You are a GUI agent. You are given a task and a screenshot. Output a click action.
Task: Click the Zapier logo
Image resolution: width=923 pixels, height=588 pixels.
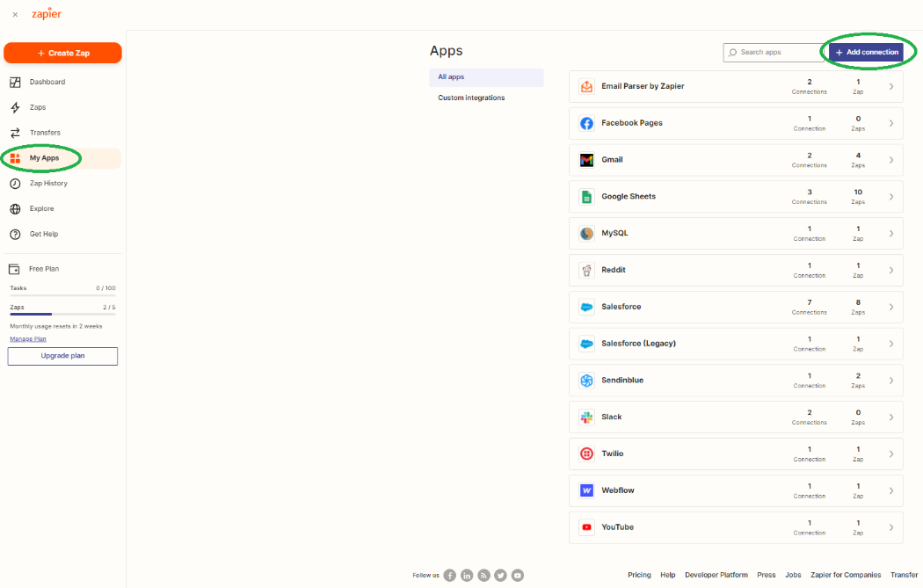click(x=47, y=14)
